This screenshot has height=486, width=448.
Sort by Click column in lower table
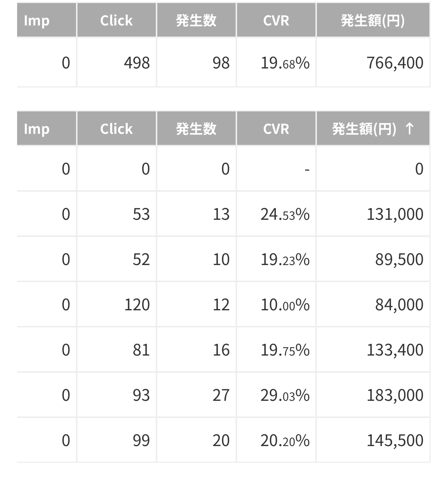116,129
